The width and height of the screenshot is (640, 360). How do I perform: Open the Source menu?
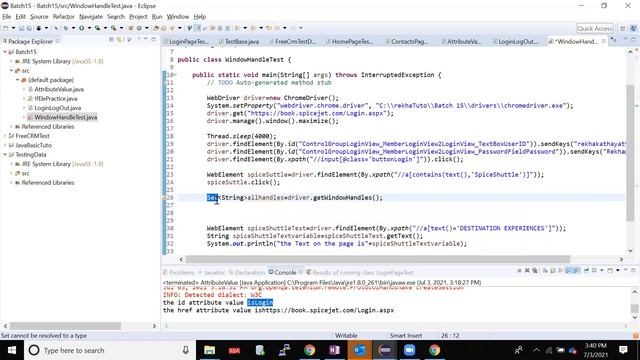coord(39,17)
